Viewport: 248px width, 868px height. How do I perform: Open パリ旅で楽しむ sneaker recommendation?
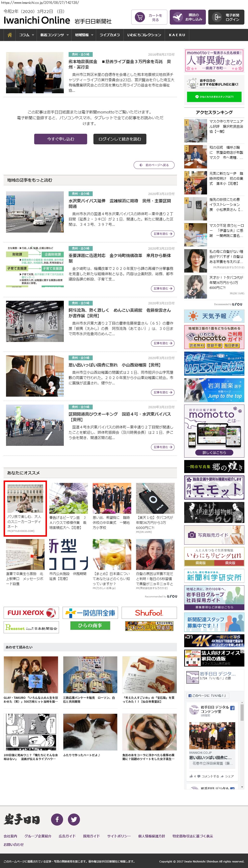pyautogui.click(x=25, y=508)
